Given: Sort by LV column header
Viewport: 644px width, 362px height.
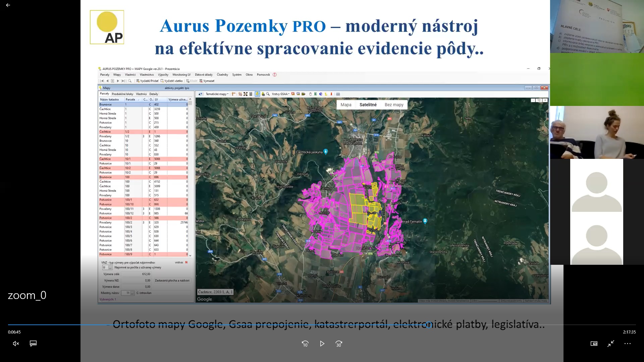Looking at the screenshot, I should coord(160,100).
